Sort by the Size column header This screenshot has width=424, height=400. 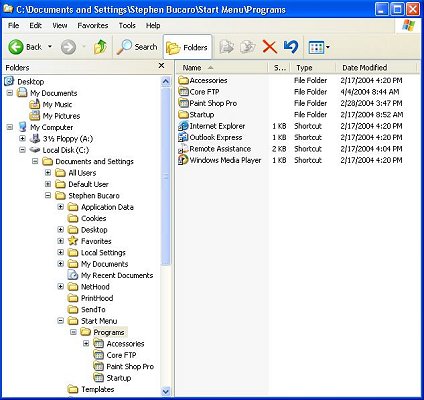coord(280,68)
